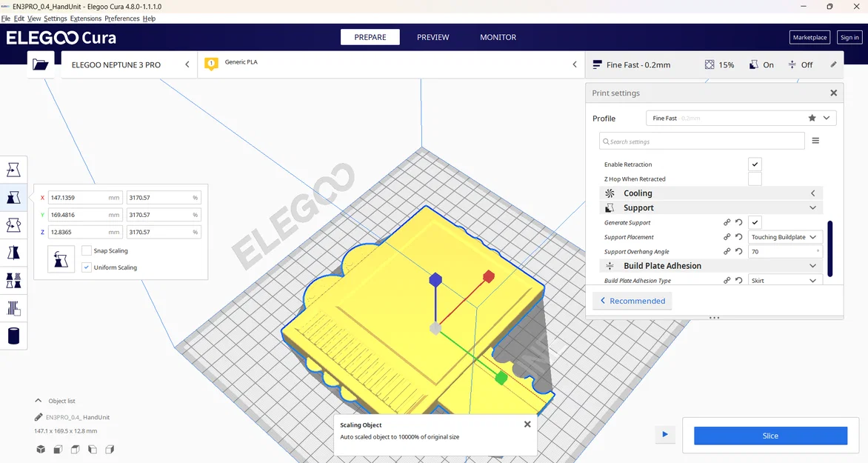Viewport: 868px width, 463px height.
Task: Collapse the Generic PLA material panel chevron
Action: tap(575, 64)
